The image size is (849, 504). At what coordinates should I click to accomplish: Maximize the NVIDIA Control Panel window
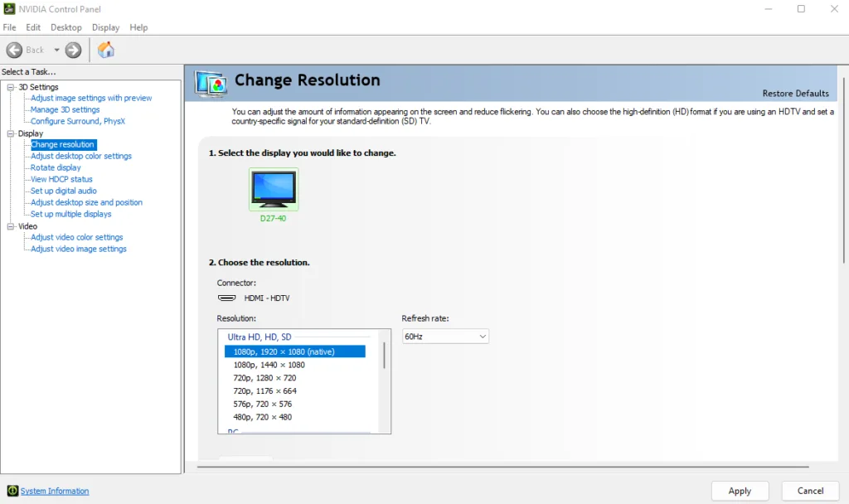(x=801, y=8)
